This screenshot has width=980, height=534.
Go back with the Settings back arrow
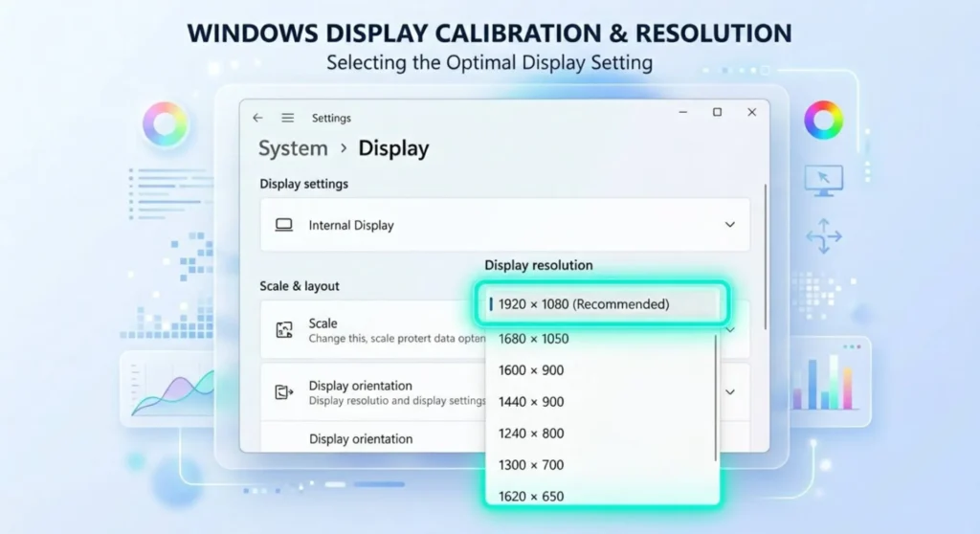[257, 118]
